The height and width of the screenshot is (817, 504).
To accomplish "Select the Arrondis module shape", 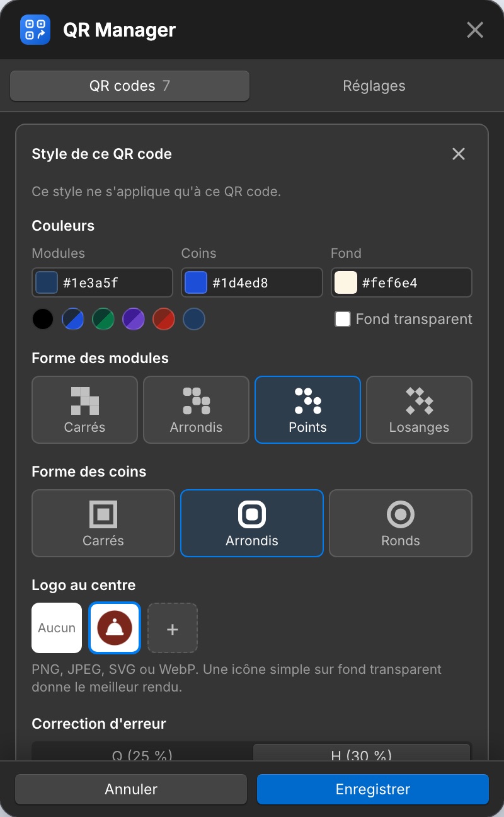I will pyautogui.click(x=196, y=410).
